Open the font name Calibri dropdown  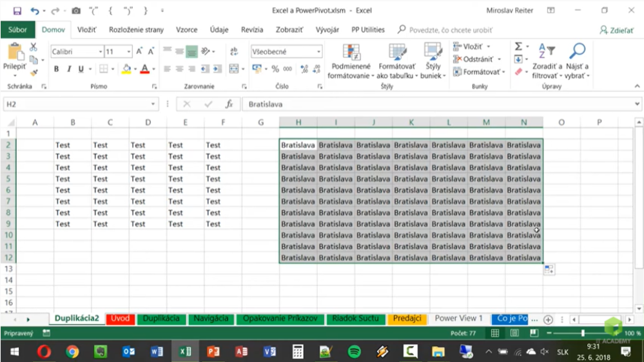click(100, 52)
